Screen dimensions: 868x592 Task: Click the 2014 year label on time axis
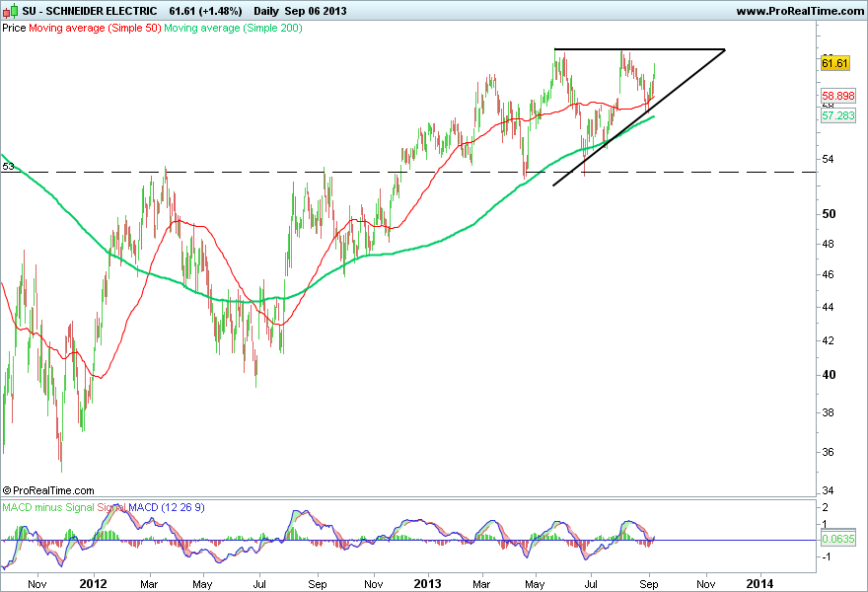[x=760, y=584]
